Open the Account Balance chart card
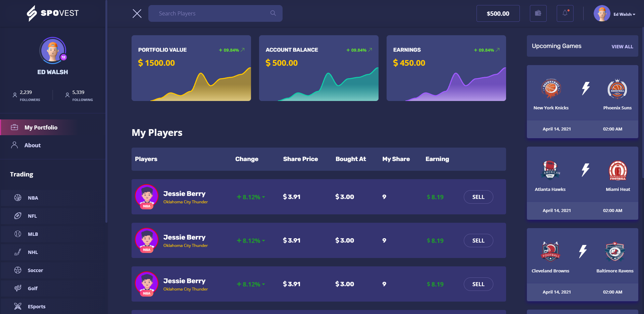The image size is (644, 314). tap(319, 68)
